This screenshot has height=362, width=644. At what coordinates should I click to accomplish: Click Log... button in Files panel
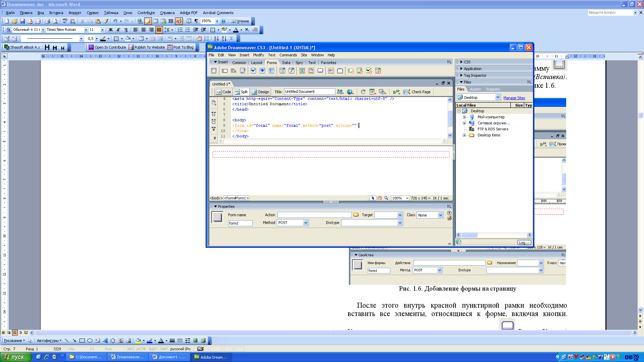pos(524,242)
